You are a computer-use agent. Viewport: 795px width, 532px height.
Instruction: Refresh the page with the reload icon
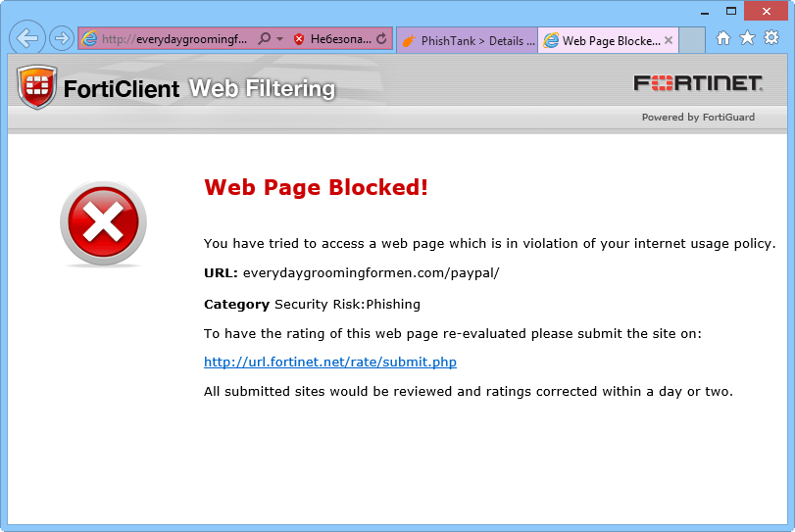pos(381,38)
